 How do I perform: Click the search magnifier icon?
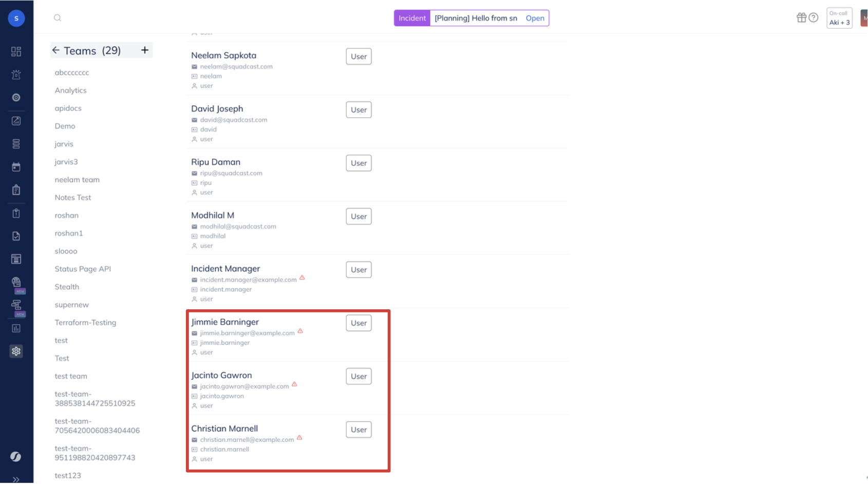click(x=58, y=18)
